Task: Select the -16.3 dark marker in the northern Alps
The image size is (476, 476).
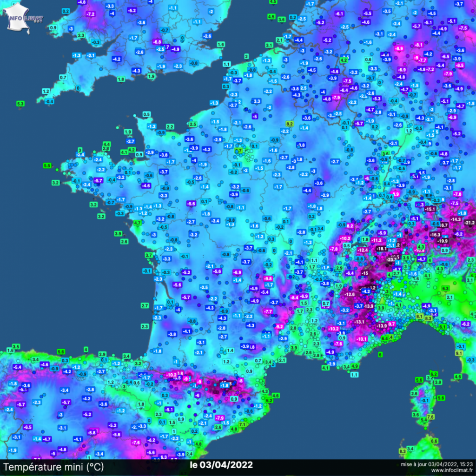Action: [x=435, y=234]
